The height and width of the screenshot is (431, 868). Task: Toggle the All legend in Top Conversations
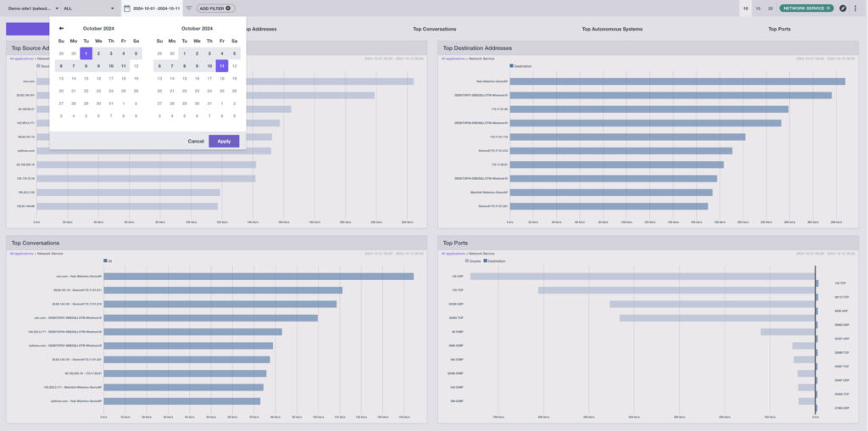click(107, 260)
